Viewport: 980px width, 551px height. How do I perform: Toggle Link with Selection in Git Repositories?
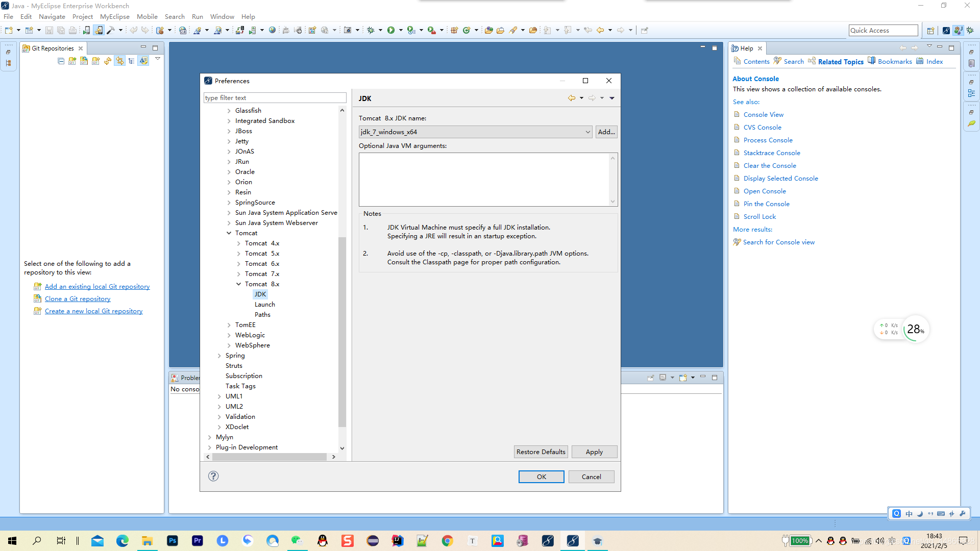pyautogui.click(x=119, y=61)
